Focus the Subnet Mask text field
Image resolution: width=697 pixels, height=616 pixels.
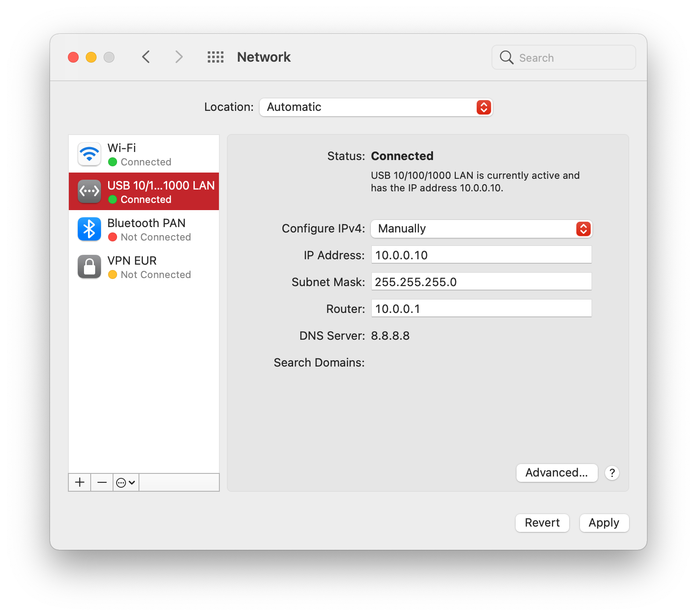[481, 282]
